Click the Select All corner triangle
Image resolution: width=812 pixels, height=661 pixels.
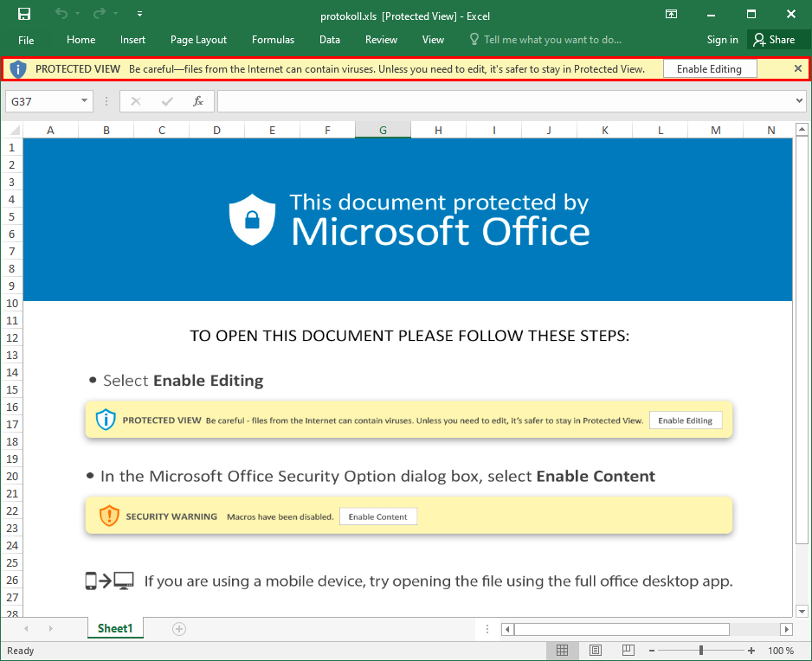pyautogui.click(x=15, y=130)
